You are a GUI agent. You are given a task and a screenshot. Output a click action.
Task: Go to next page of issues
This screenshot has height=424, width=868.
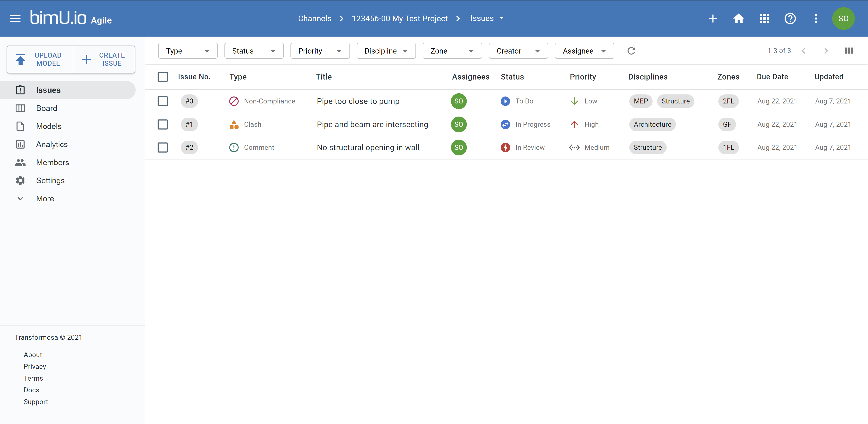click(826, 51)
